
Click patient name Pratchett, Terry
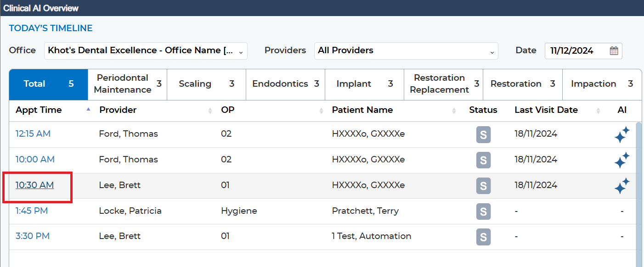pos(365,211)
